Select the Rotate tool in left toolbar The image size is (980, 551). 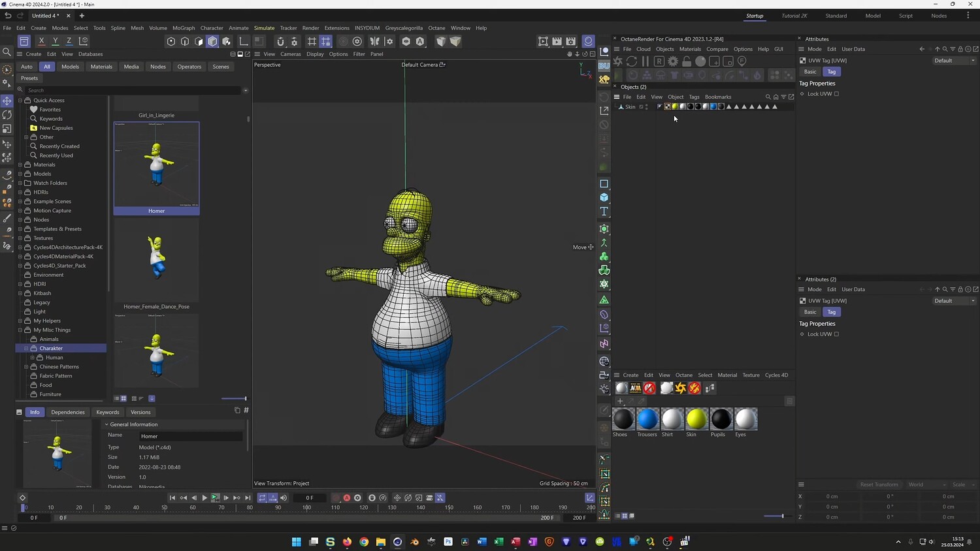tap(7, 115)
